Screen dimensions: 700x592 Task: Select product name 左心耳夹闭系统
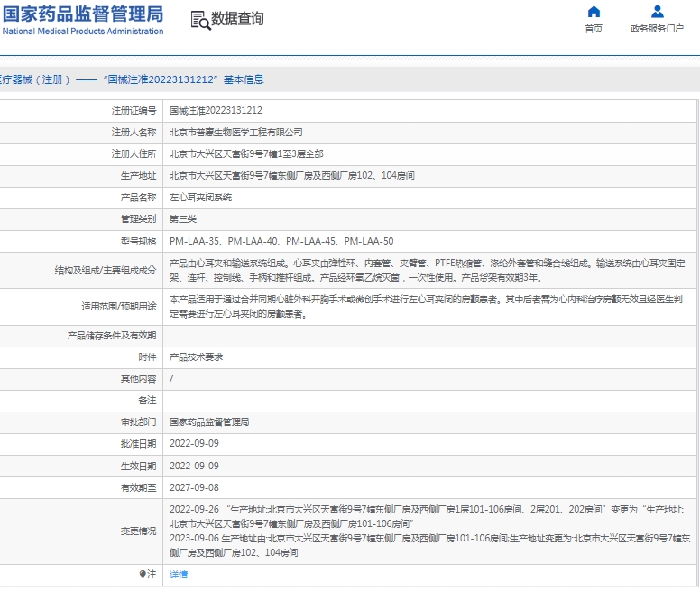(201, 198)
